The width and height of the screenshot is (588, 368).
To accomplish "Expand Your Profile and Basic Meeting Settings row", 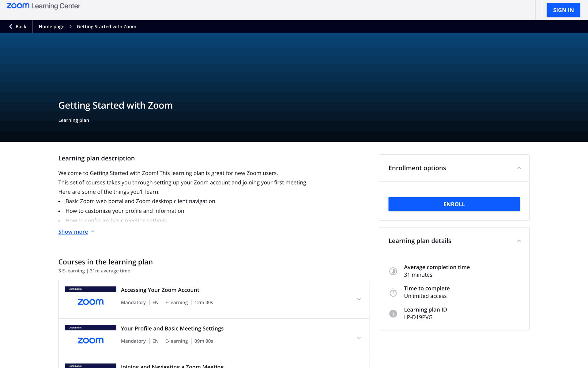I will (359, 338).
